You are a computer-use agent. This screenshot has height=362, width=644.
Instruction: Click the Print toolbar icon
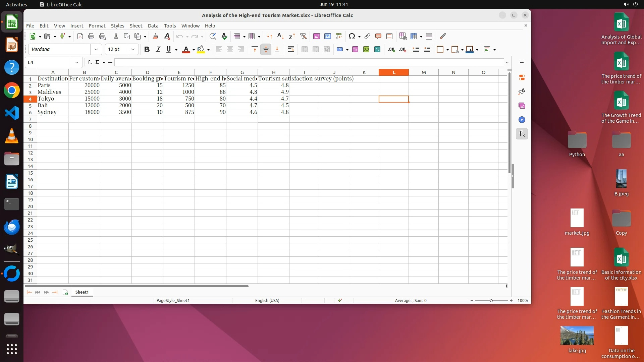[x=91, y=36]
